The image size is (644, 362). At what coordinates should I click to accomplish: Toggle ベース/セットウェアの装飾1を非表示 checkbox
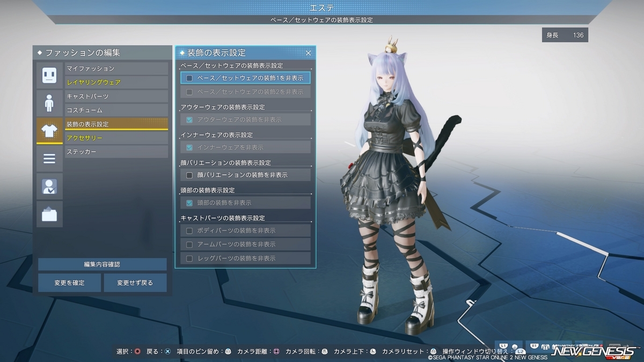(x=189, y=78)
